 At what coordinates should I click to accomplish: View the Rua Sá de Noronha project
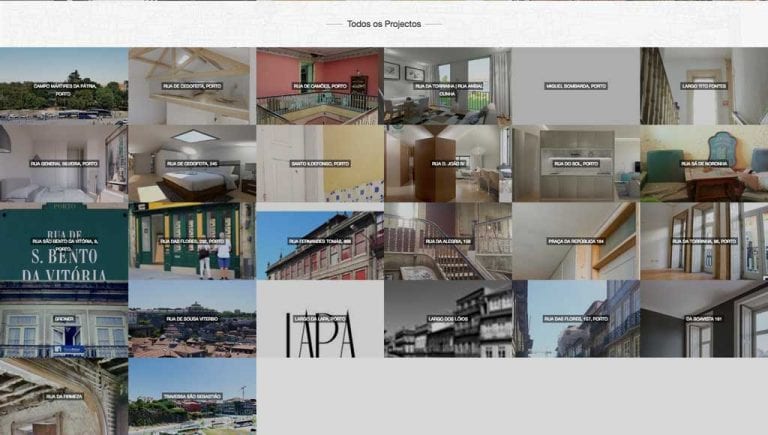(704, 163)
